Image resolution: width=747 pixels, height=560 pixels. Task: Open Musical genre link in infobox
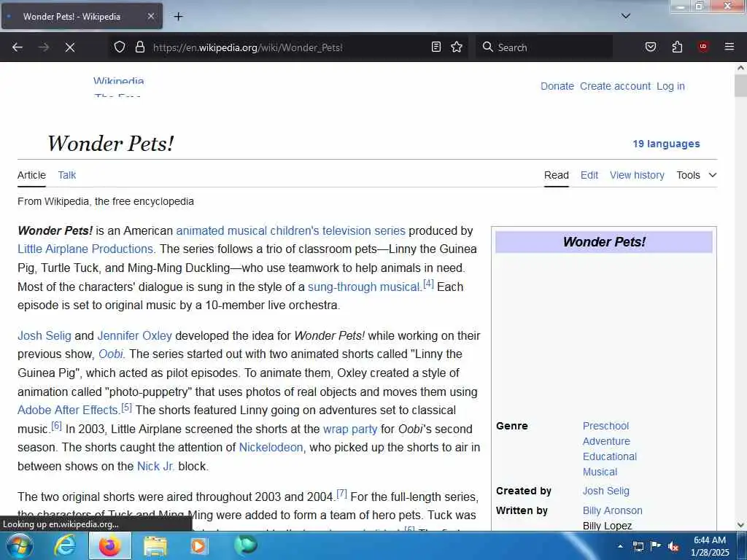coord(600,472)
